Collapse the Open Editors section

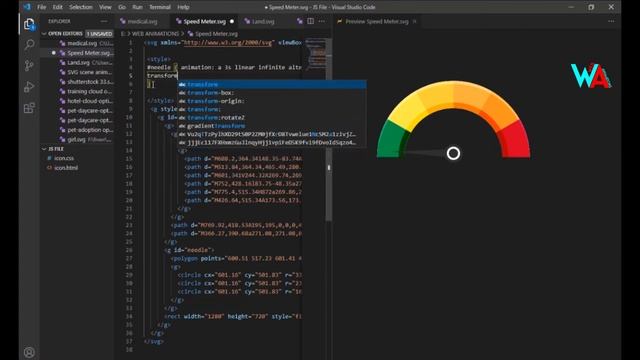point(44,33)
